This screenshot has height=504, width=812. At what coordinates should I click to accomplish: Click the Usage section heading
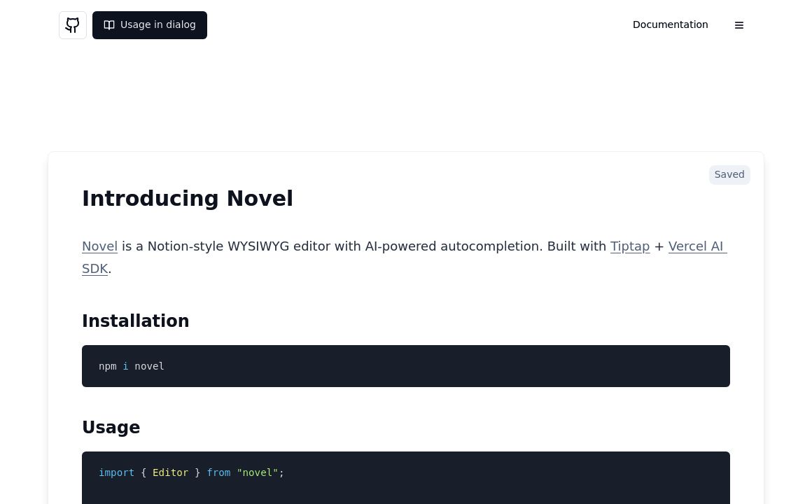tap(111, 427)
